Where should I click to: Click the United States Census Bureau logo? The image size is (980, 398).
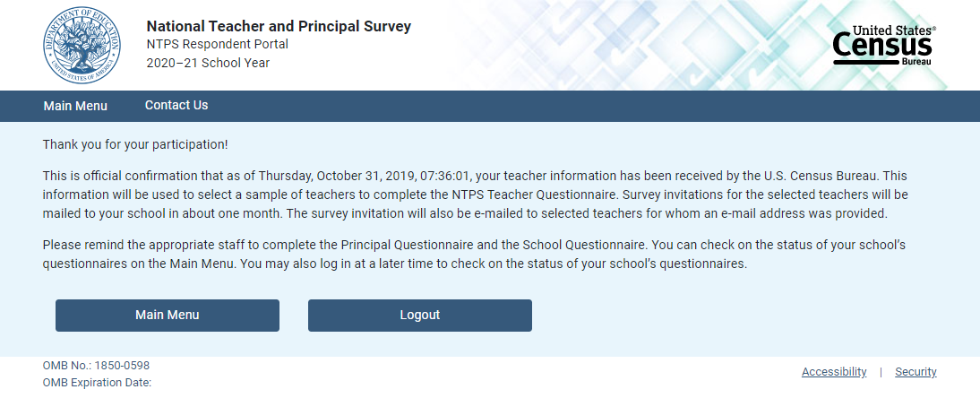883,46
